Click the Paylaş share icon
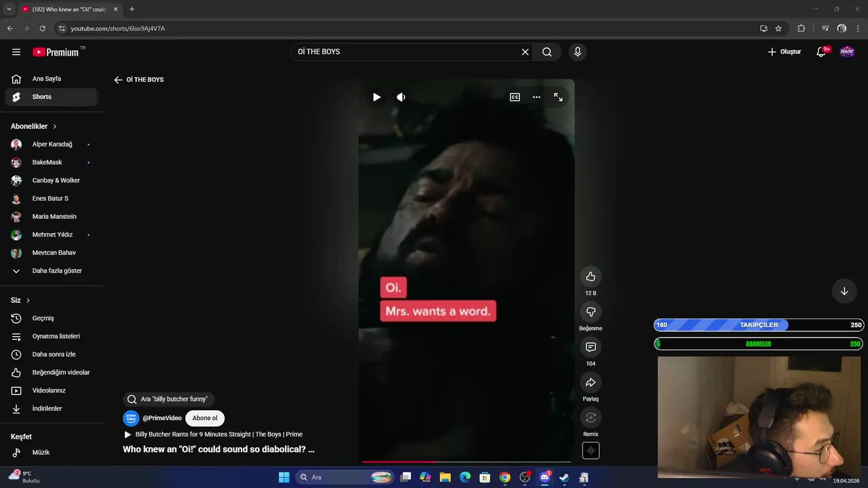Viewport: 868px width, 488px height. click(x=591, y=382)
